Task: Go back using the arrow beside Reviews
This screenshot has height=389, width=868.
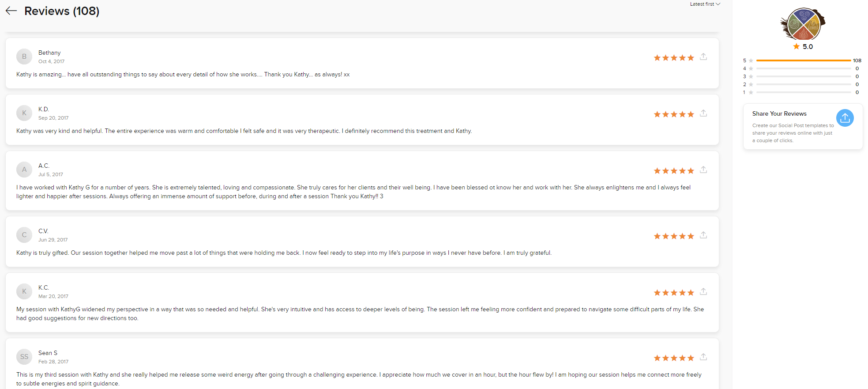Action: pos(11,11)
